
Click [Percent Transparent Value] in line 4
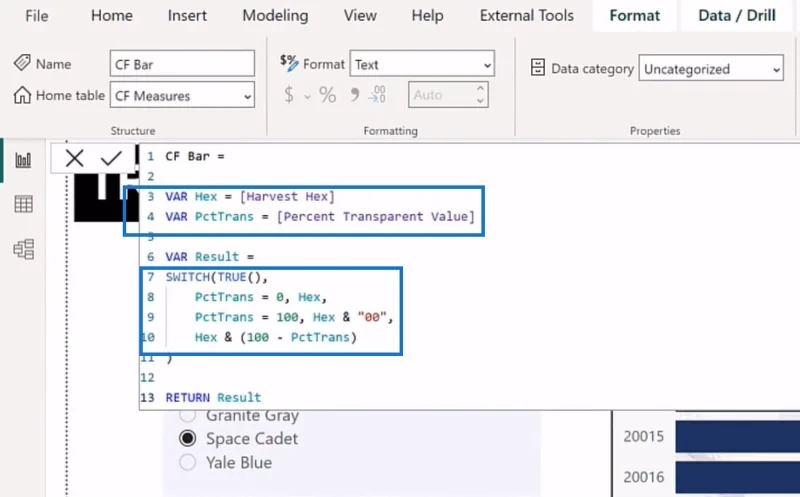pos(376,216)
